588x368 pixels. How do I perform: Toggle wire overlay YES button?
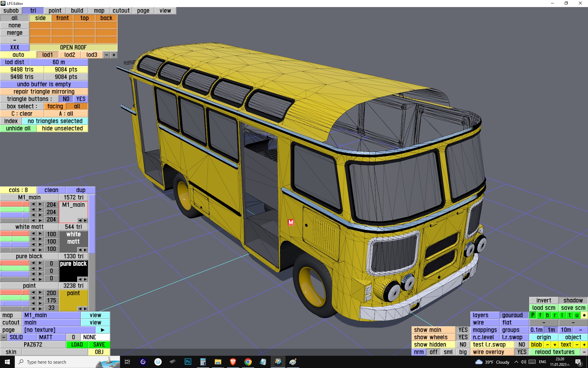[x=522, y=352]
